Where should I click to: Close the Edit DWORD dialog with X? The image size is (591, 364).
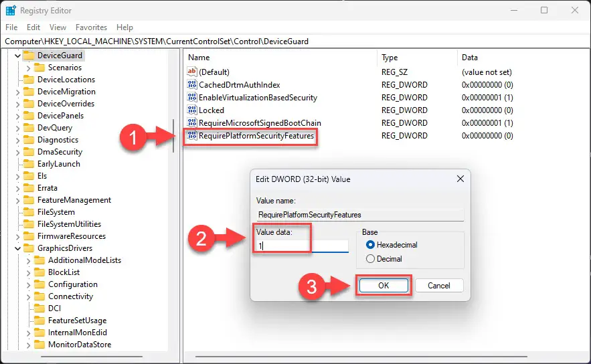[460, 179]
